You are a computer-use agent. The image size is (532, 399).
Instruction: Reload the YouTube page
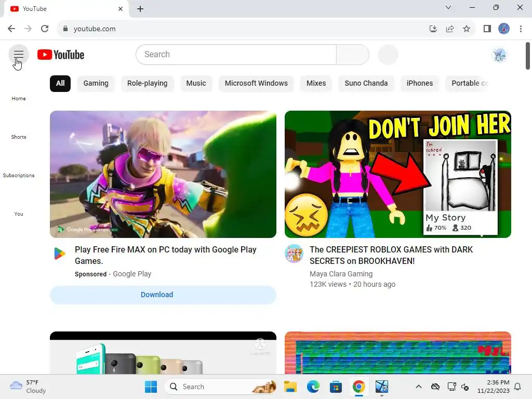click(45, 29)
